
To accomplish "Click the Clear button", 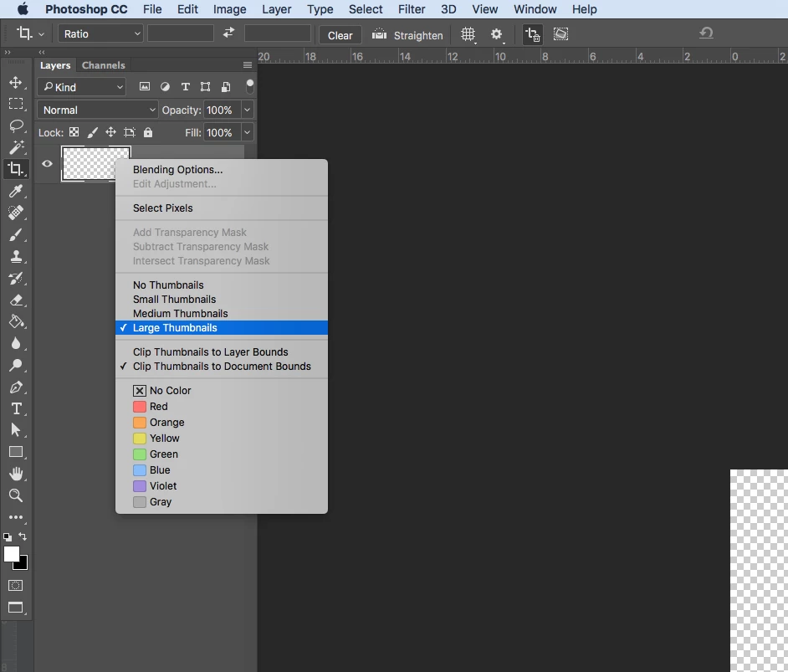I will tap(340, 35).
